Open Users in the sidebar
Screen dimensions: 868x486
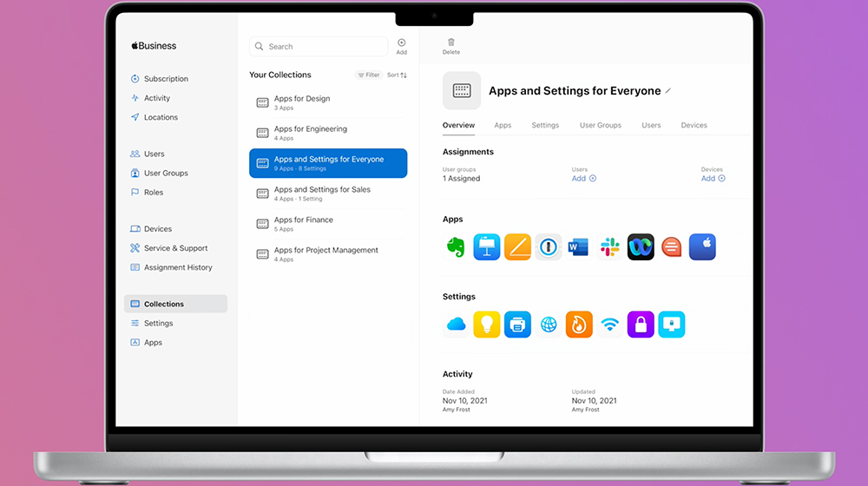point(148,154)
